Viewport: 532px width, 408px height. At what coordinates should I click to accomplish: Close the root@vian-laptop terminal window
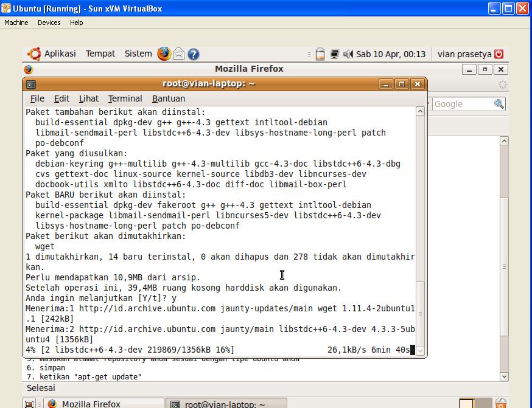[418, 84]
